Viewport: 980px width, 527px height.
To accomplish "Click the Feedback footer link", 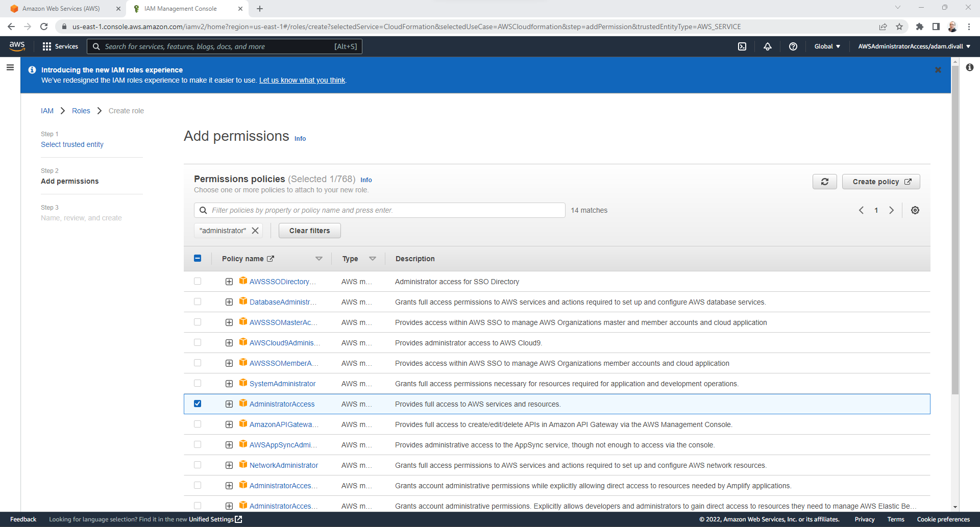I will pos(23,519).
